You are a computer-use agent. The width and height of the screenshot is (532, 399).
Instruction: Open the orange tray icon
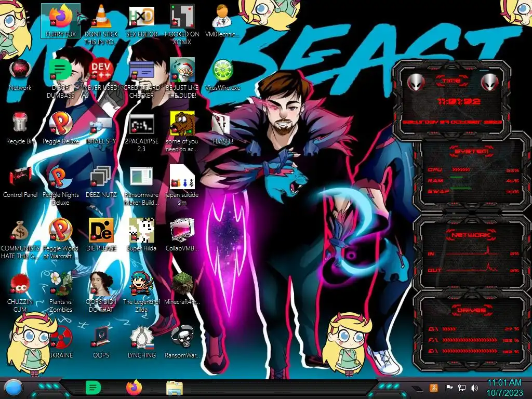coord(433,388)
